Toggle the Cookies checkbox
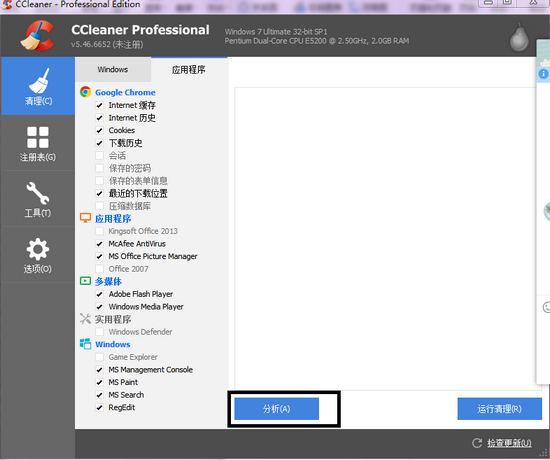Screen dimensions: 550x460 pos(100,131)
